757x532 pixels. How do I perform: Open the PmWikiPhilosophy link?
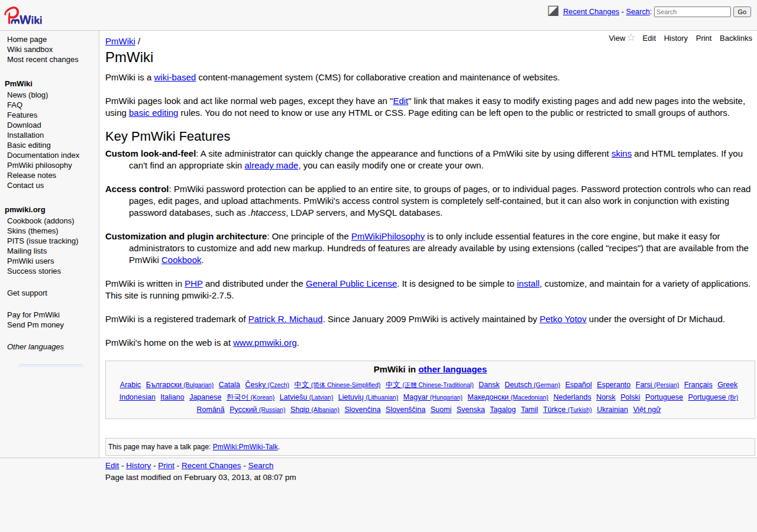click(388, 236)
